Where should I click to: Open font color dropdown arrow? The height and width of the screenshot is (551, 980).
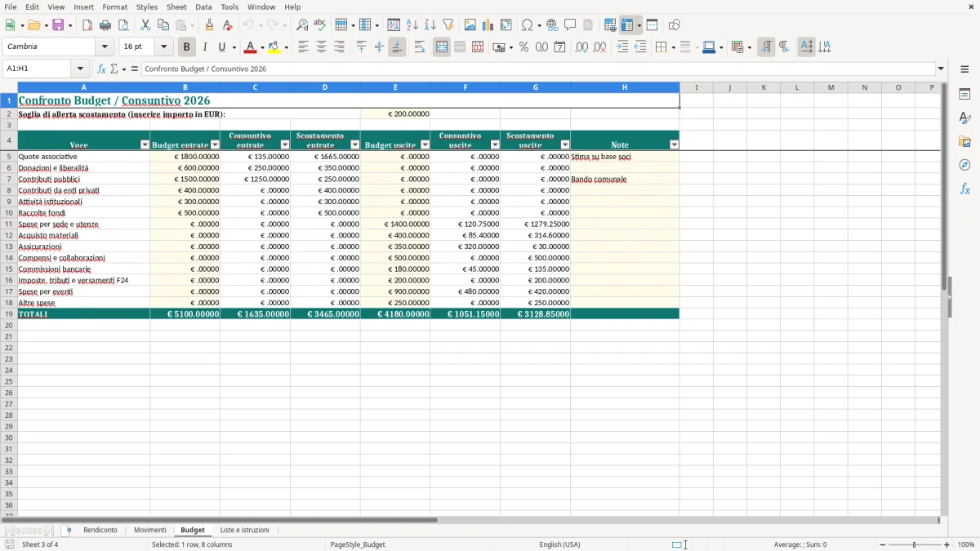point(262,47)
